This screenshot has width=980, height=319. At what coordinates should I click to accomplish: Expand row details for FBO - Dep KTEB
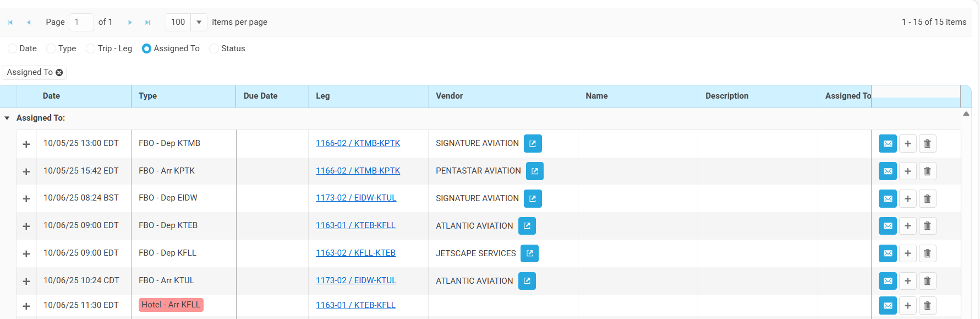point(26,226)
